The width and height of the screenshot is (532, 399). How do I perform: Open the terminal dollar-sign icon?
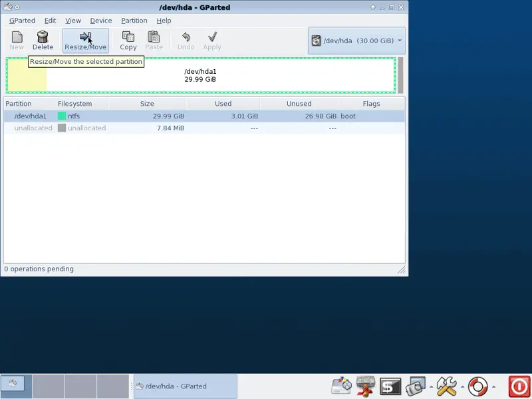click(390, 386)
